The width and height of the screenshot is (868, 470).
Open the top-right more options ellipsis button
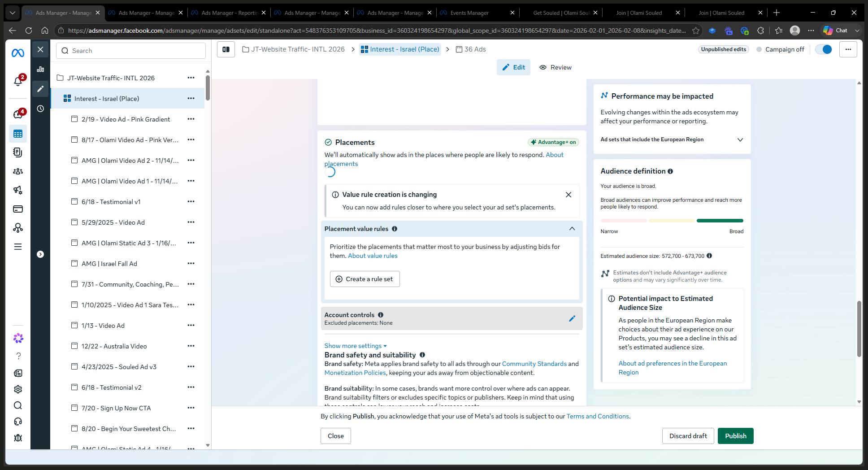(x=848, y=49)
